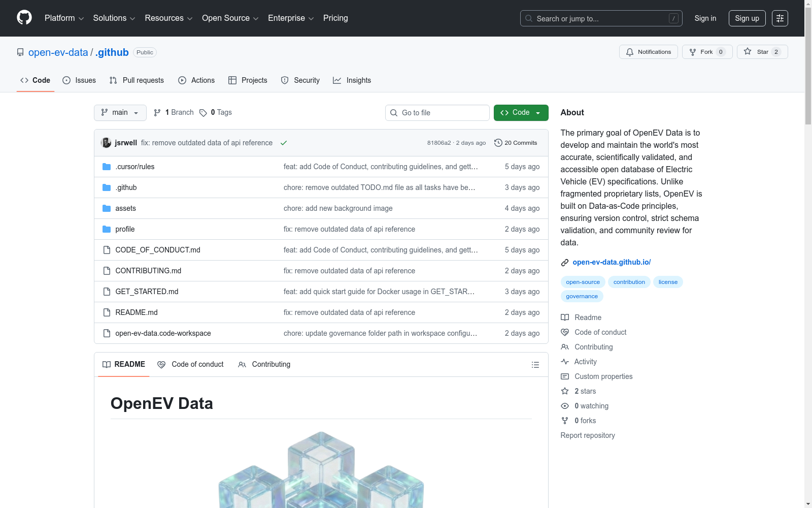The height and width of the screenshot is (508, 812).
Task: Click the profile folder icon
Action: point(107,229)
